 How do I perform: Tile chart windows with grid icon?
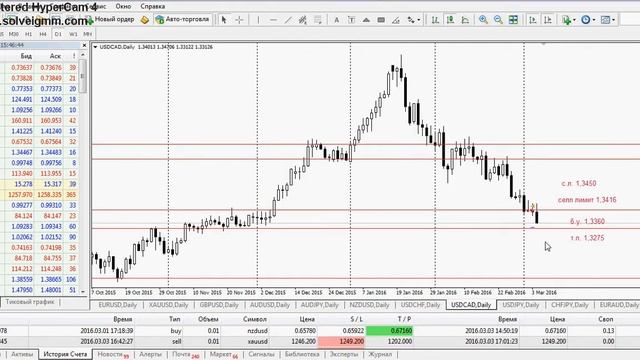[513, 20]
